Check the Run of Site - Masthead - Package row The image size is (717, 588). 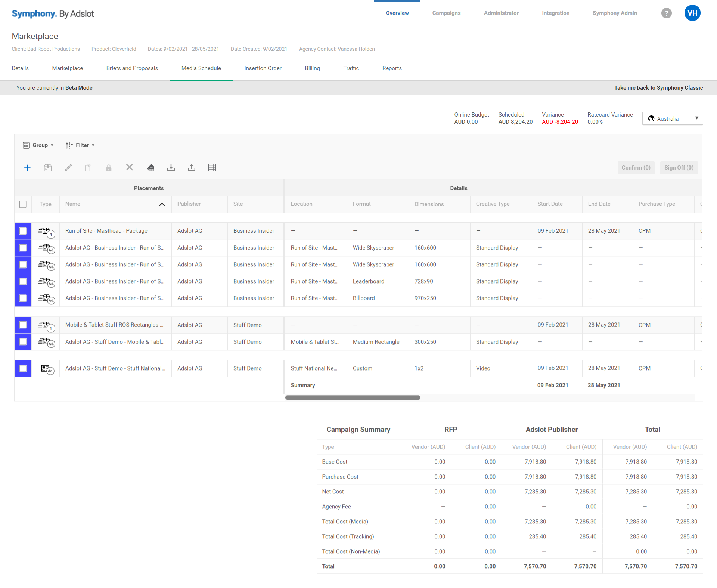coord(23,231)
